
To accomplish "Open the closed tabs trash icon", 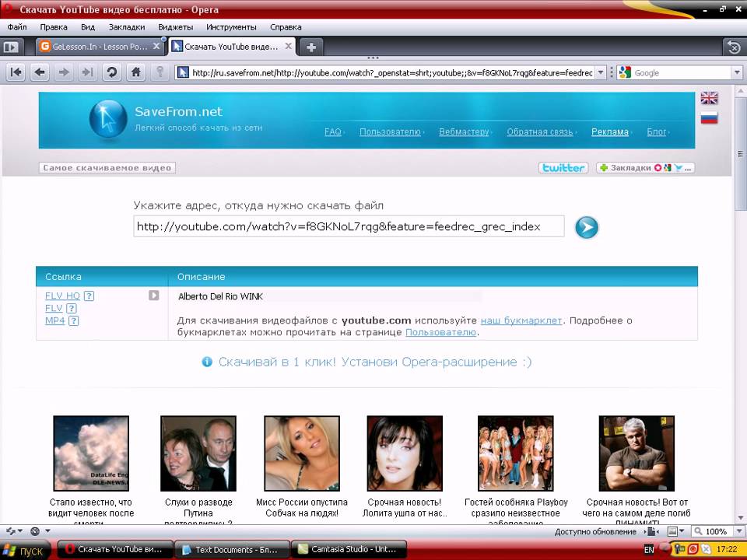I will pyautogui.click(x=734, y=47).
